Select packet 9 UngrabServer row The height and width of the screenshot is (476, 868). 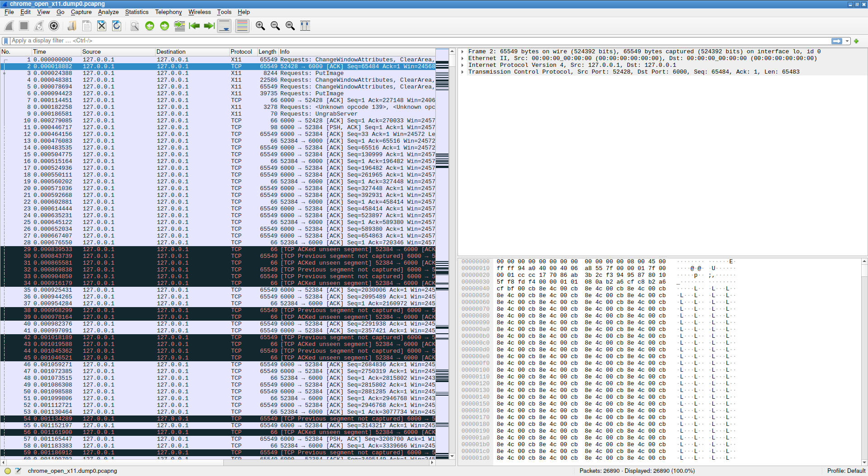218,114
